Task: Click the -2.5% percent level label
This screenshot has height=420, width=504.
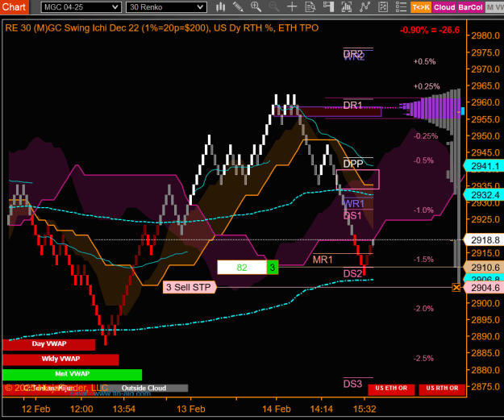Action: [423, 358]
